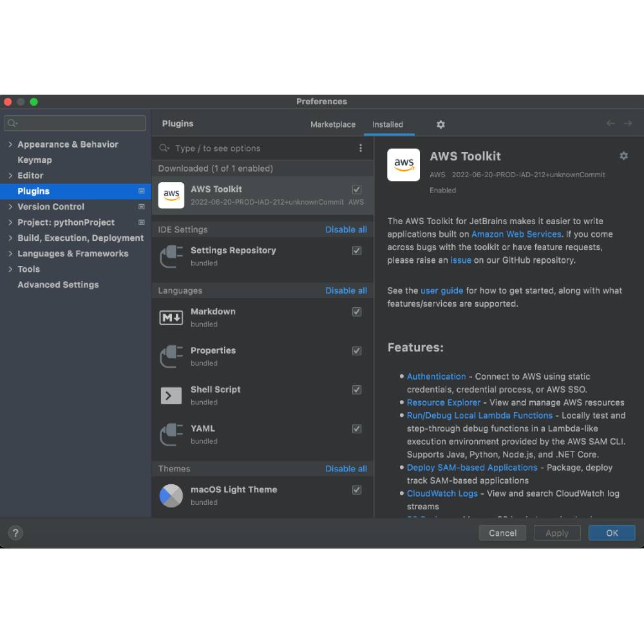Click Disable all for Languages
The width and height of the screenshot is (644, 644).
346,290
